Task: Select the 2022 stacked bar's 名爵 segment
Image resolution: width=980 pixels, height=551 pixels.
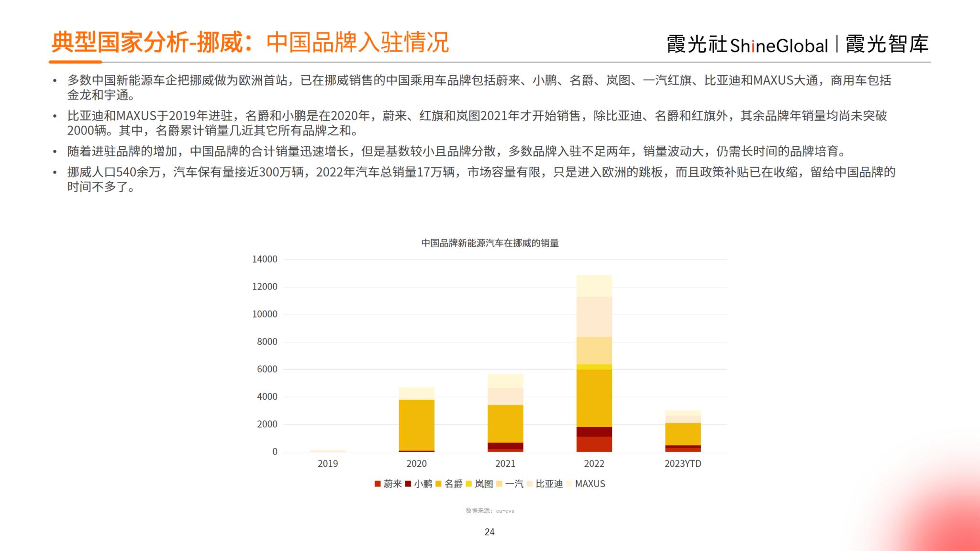Action: point(594,398)
